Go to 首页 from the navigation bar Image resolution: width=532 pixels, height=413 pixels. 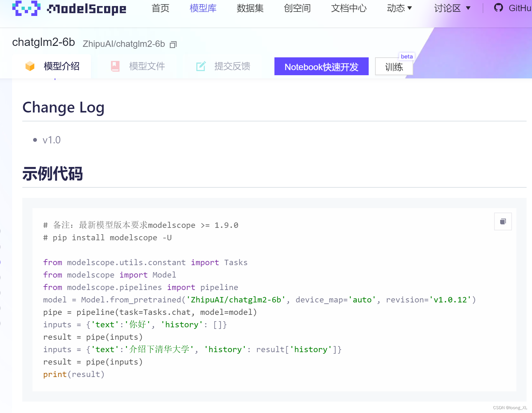coord(160,8)
